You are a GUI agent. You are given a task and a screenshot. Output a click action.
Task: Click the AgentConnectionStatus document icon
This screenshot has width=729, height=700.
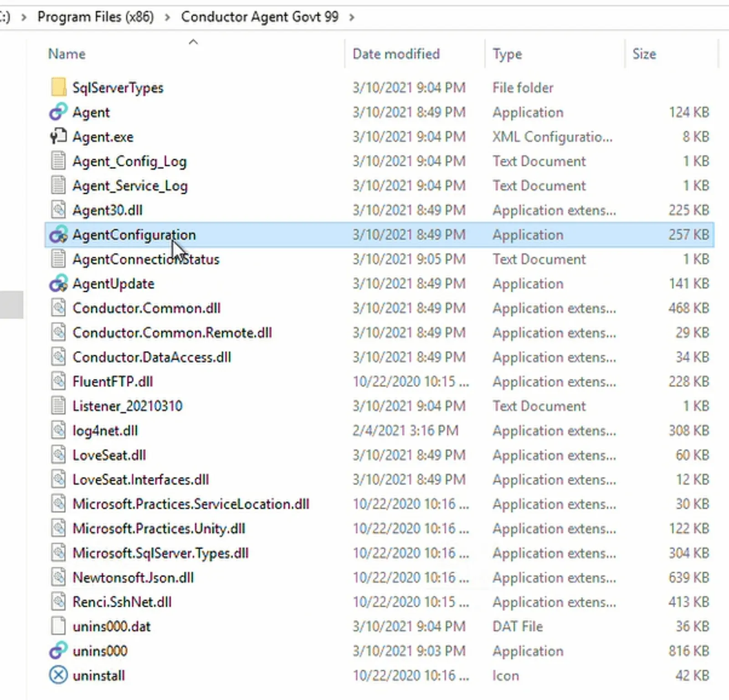[x=58, y=259]
